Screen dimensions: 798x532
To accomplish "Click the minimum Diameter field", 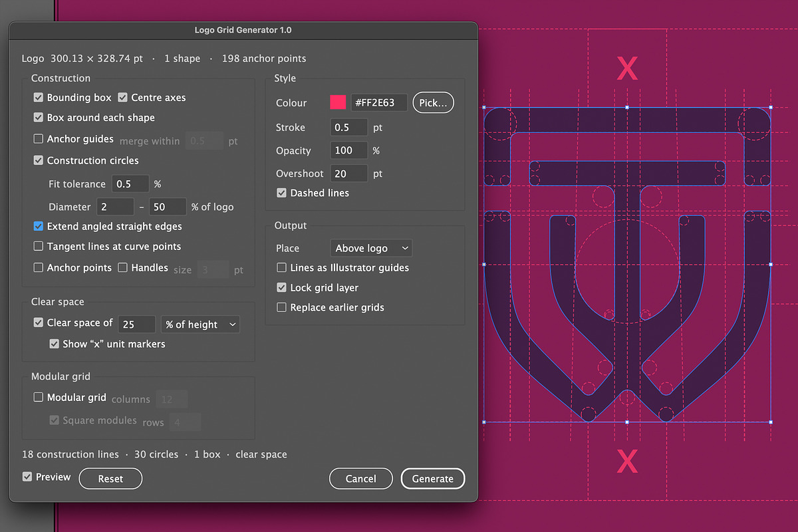I will point(115,207).
